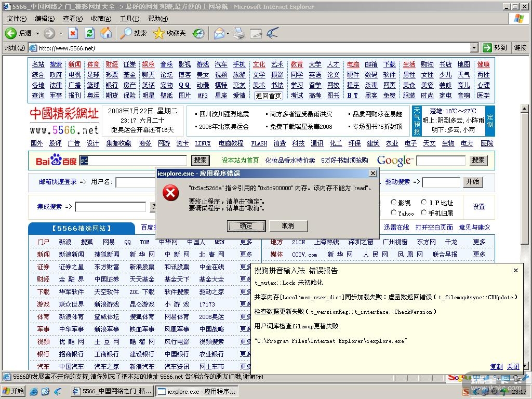This screenshot has height=399, width=532.
Task: Click the 用户名 input field
Action: tap(136, 182)
